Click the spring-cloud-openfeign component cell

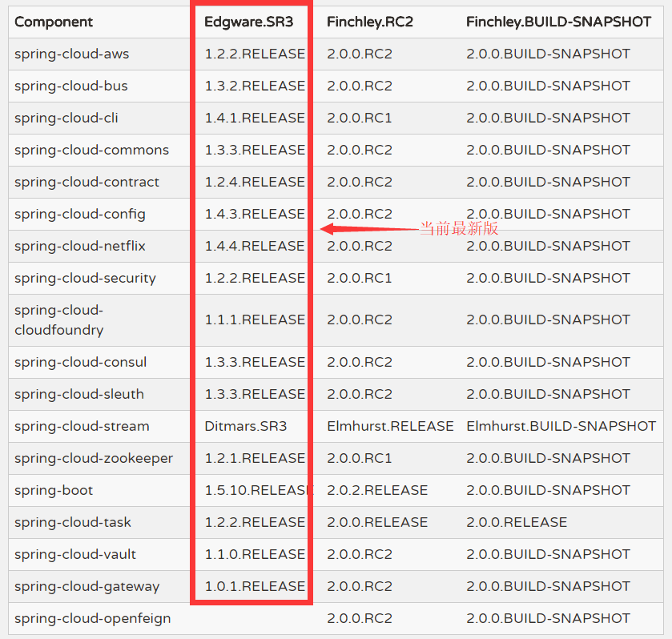point(93,618)
